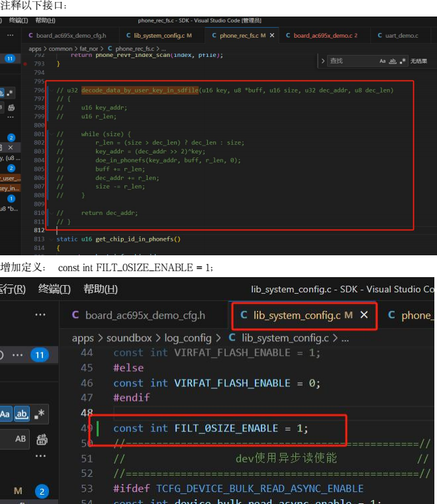Click the 2 badge beside the M marker
The image size is (437, 504).
[x=42, y=491]
